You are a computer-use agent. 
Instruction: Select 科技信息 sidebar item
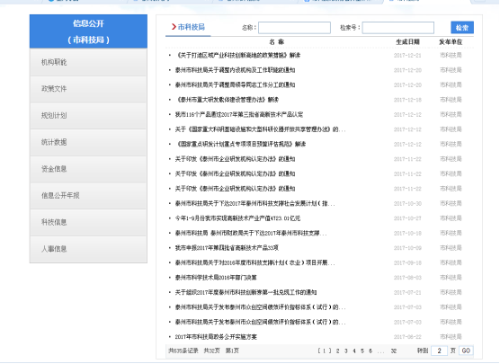click(88, 222)
